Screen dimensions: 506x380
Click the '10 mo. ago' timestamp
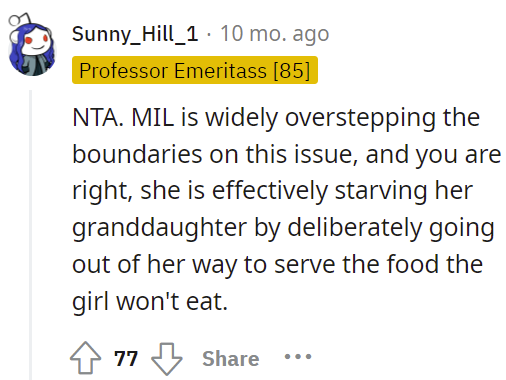[x=275, y=34]
